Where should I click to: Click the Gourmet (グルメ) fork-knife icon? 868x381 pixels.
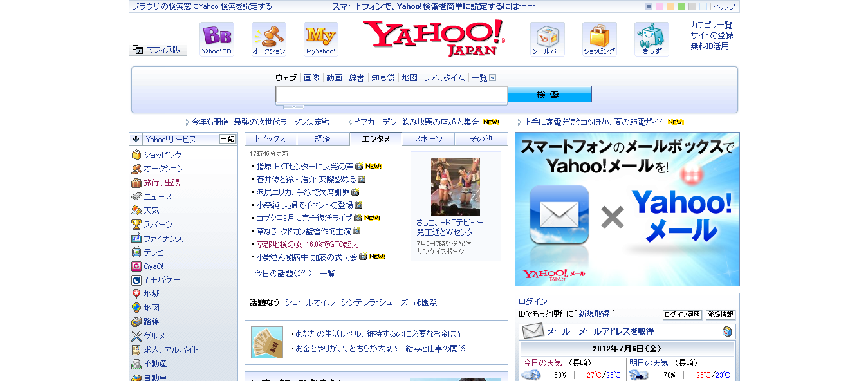click(x=136, y=336)
